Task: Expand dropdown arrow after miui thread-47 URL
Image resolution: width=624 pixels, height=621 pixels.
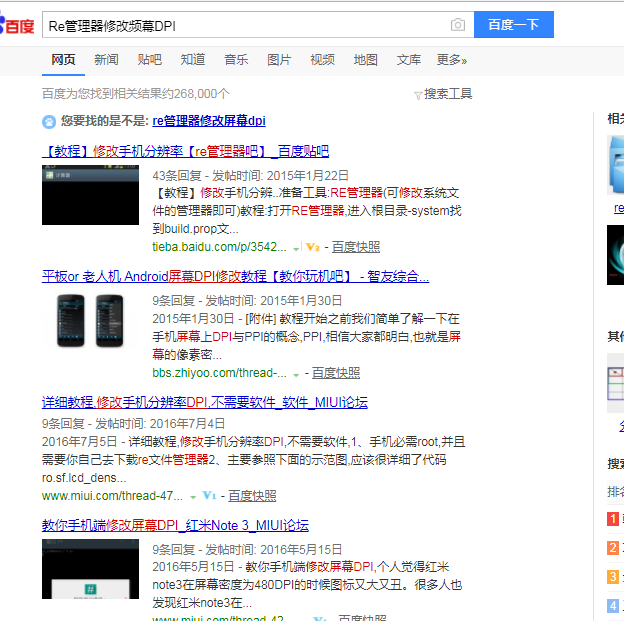Action: (x=193, y=497)
